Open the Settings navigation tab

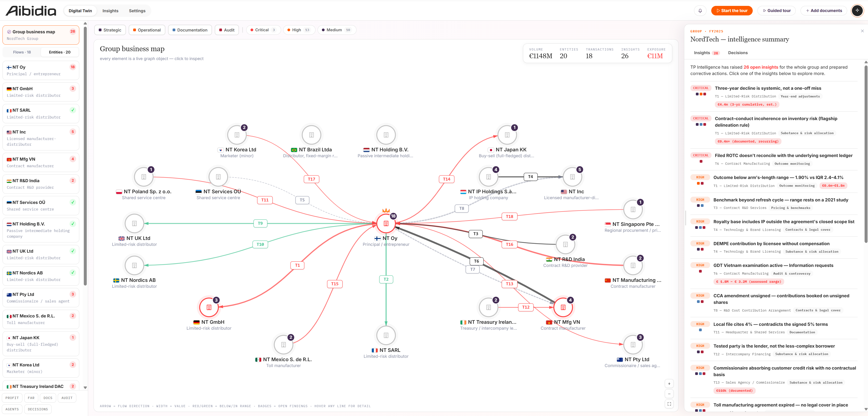pyautogui.click(x=137, y=11)
